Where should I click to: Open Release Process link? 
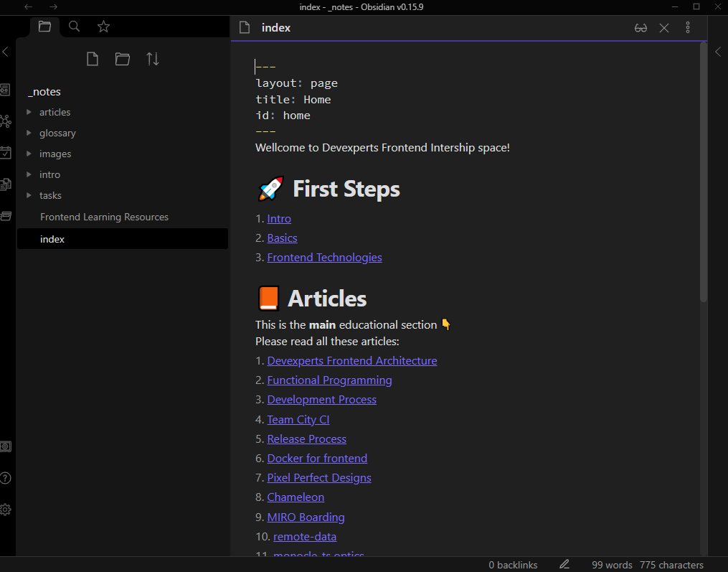[307, 439]
